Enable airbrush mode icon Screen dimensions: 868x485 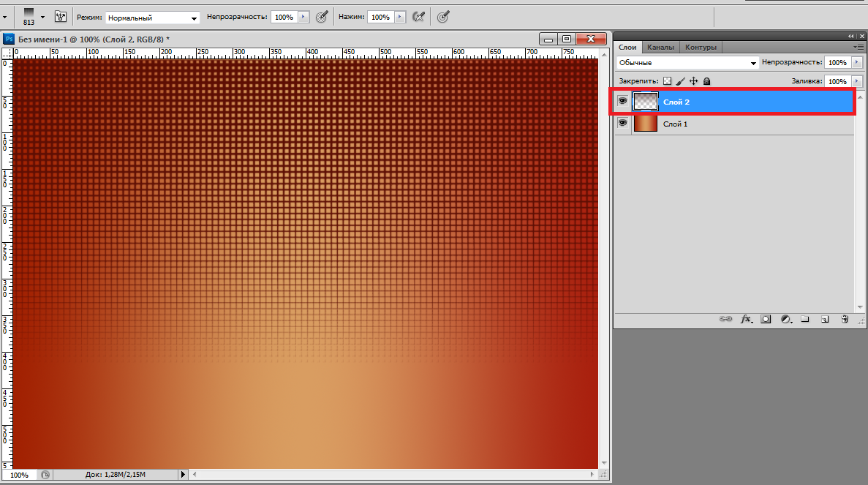click(x=419, y=17)
